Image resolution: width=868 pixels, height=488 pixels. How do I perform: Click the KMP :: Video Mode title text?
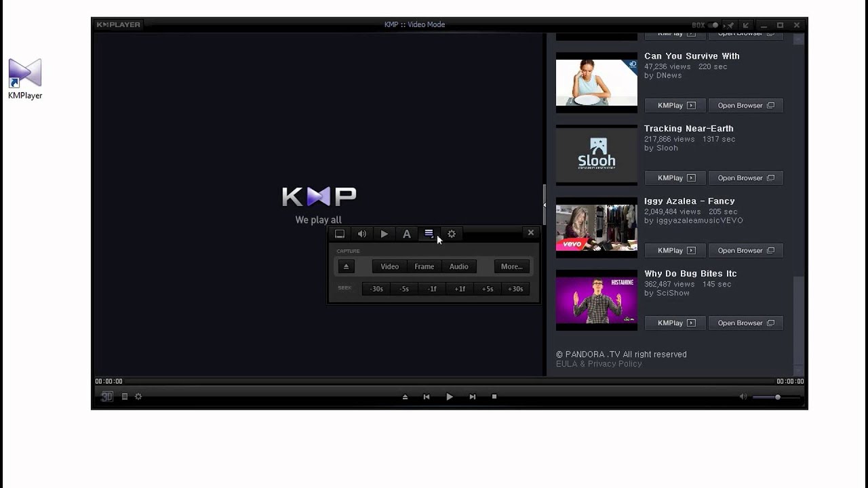click(x=414, y=25)
